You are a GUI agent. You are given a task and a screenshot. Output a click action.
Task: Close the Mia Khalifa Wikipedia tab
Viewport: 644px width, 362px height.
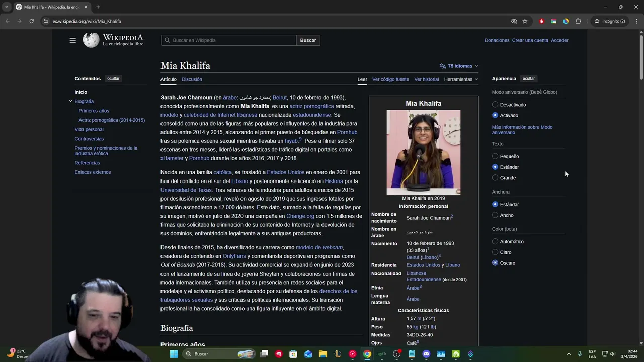[86, 7]
